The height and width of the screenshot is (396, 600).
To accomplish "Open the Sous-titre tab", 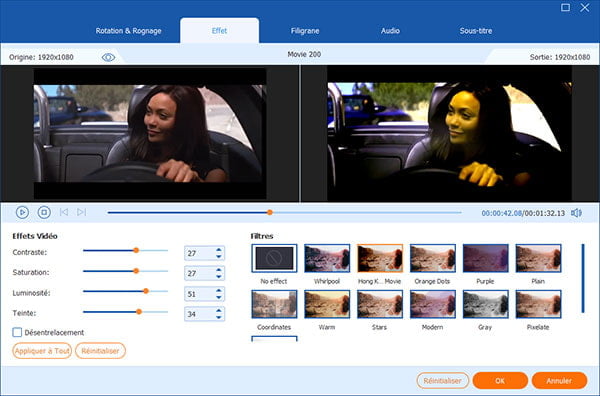I will tap(476, 31).
